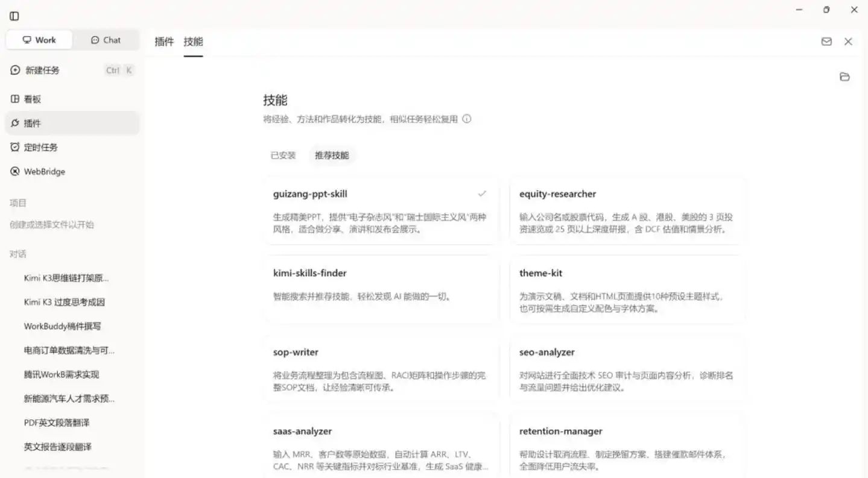Click the installed checkmark on guizang-ppt-skill
Image resolution: width=868 pixels, height=478 pixels.
[482, 193]
